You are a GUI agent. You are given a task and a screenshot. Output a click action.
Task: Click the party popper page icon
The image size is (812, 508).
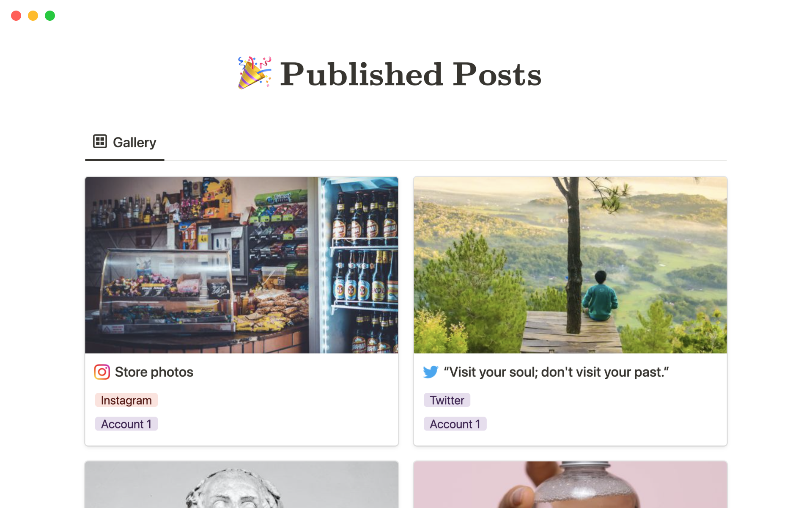point(255,73)
